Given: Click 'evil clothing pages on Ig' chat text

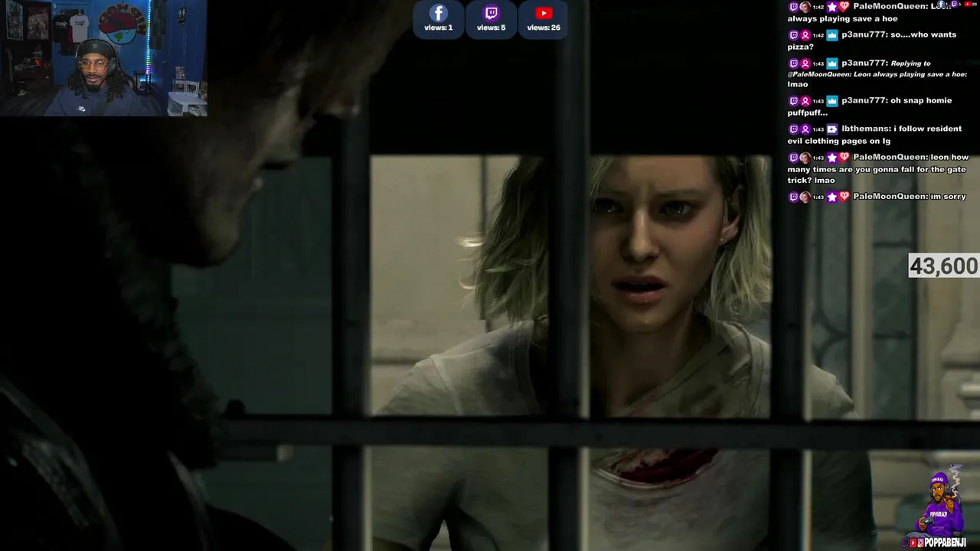Looking at the screenshot, I should coord(838,141).
